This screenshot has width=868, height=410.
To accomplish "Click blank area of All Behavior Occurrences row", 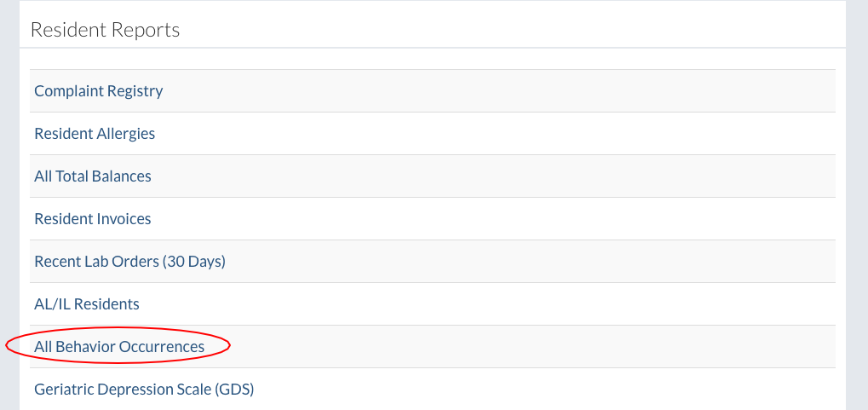I will pos(511,347).
